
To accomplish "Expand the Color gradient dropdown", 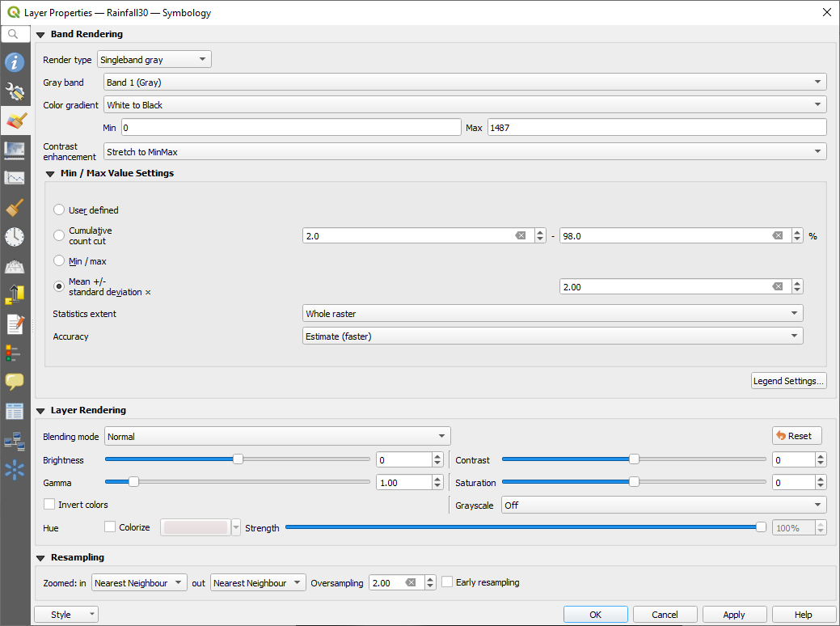I will tap(465, 105).
